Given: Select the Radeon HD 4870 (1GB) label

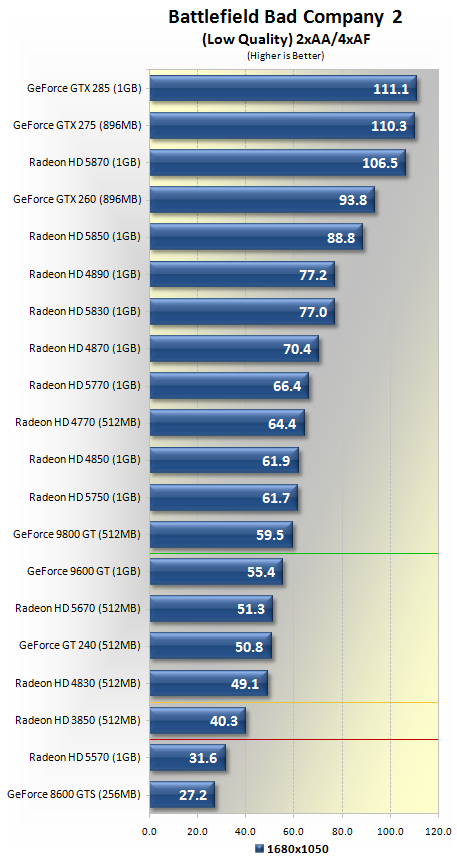Looking at the screenshot, I should coord(85,348).
